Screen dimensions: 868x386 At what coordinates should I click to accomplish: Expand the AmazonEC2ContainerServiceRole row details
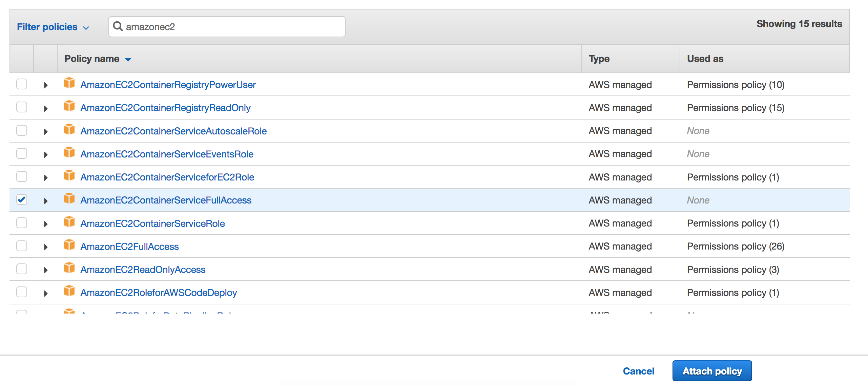click(x=46, y=224)
